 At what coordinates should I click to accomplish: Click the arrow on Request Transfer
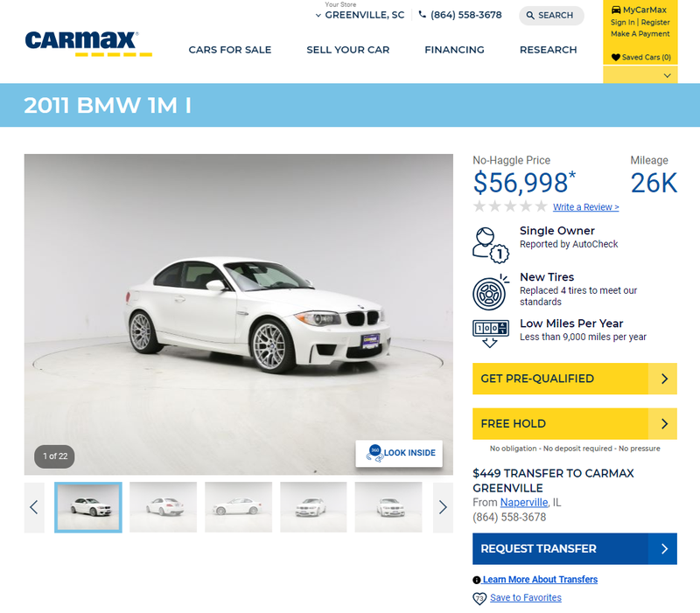pyautogui.click(x=664, y=549)
